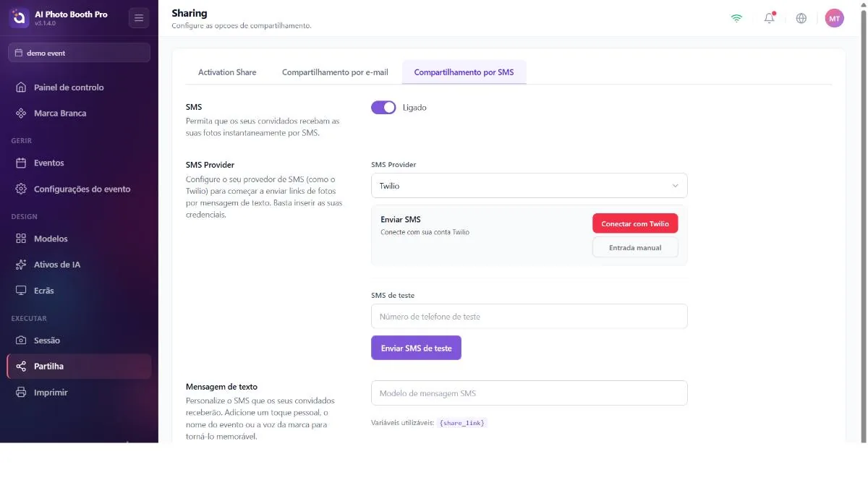Open the globe language selector
The height and width of the screenshot is (488, 868).
[x=801, y=18]
